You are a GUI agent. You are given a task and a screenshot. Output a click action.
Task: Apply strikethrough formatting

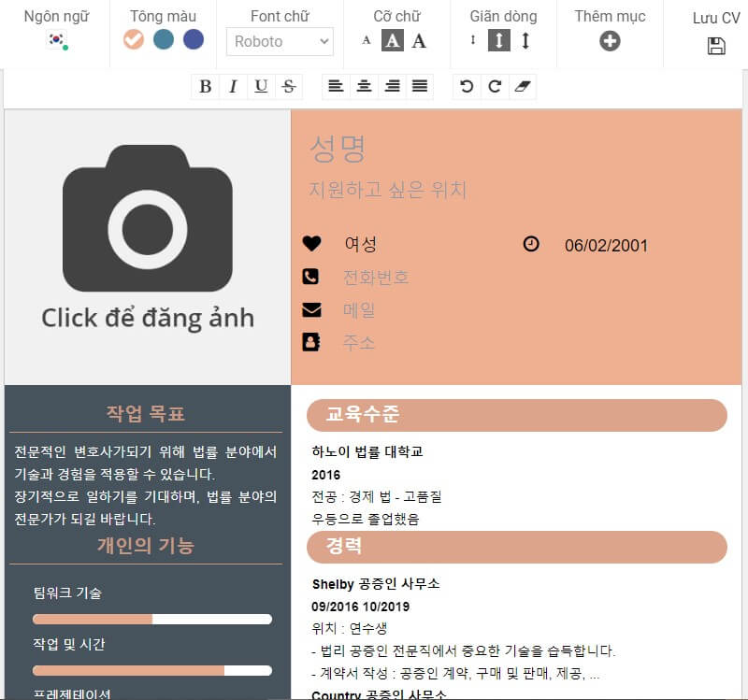tap(289, 87)
